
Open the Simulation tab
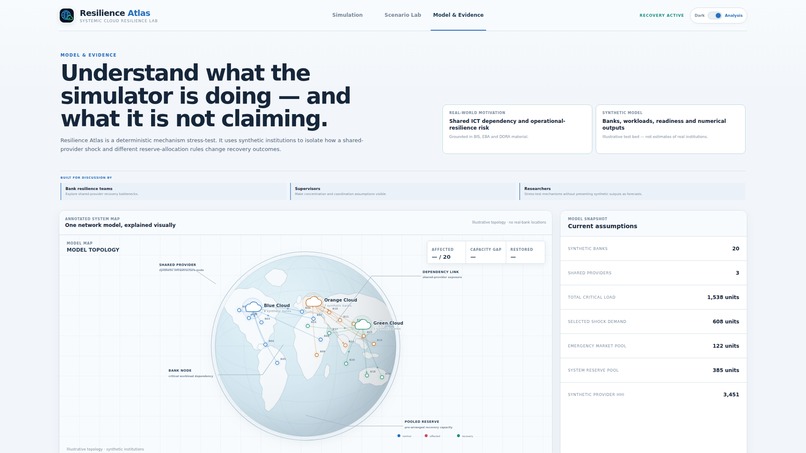pyautogui.click(x=347, y=15)
